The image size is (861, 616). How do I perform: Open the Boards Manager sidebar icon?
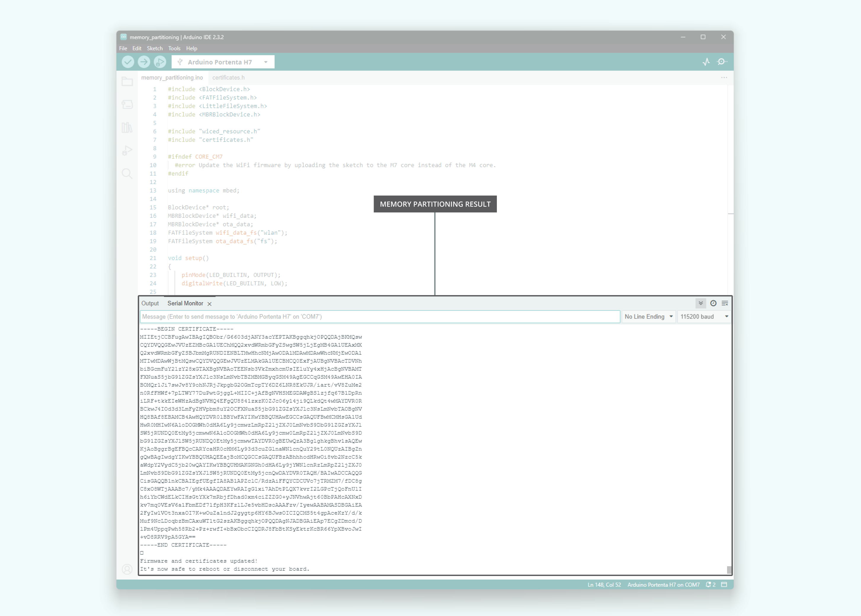(127, 104)
